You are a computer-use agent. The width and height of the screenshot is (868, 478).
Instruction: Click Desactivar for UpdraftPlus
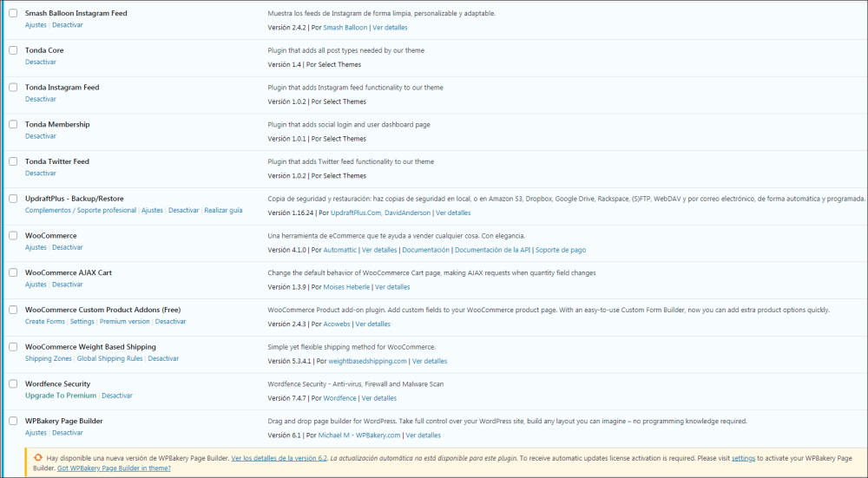tap(184, 211)
